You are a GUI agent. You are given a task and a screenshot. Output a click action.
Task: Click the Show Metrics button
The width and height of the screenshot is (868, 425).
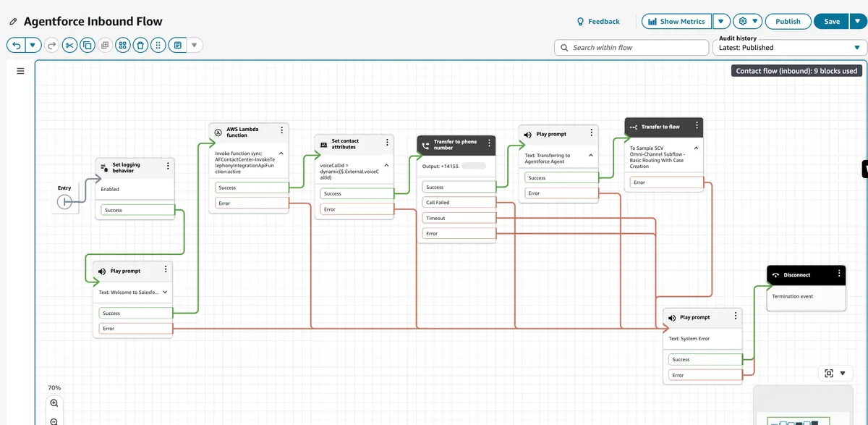[676, 22]
